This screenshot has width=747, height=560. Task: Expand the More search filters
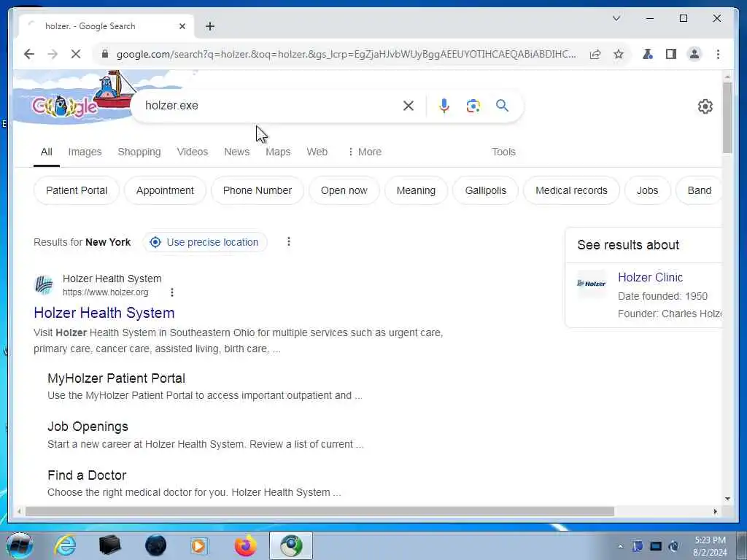365,152
